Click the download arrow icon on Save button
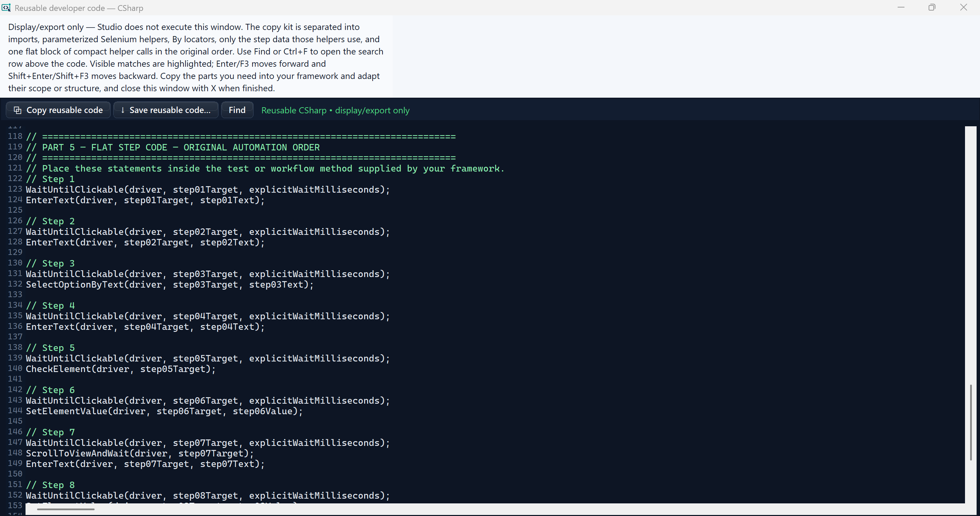Viewport: 980px width, 516px height. coord(122,110)
